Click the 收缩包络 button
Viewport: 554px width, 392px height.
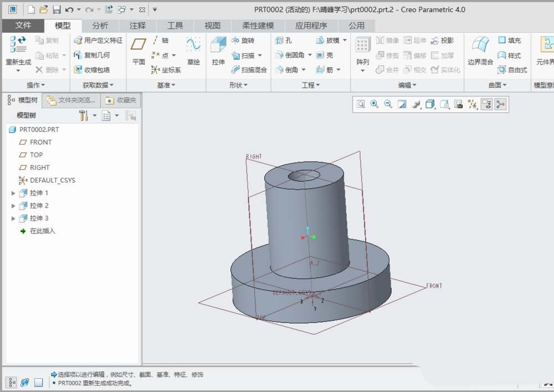pos(92,70)
